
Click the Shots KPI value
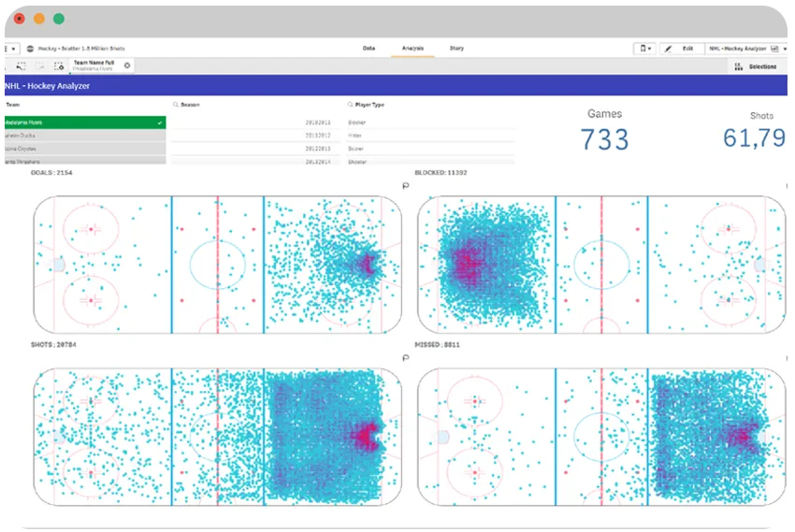click(755, 137)
